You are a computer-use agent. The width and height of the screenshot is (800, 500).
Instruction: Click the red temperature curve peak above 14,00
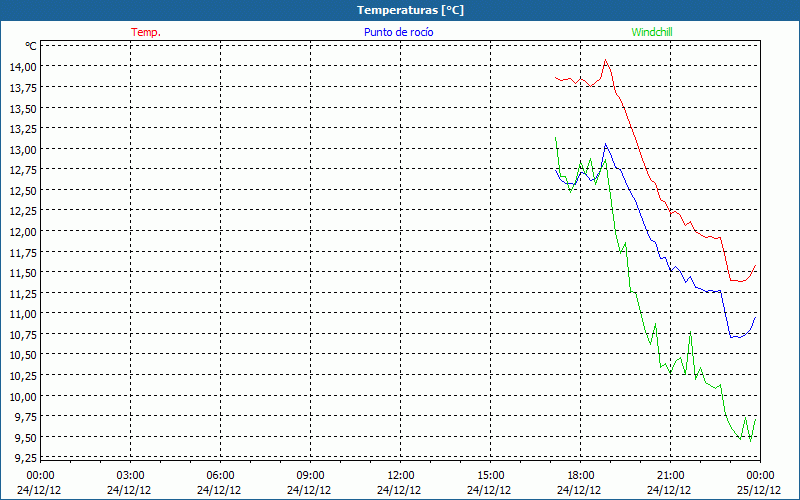[606, 60]
